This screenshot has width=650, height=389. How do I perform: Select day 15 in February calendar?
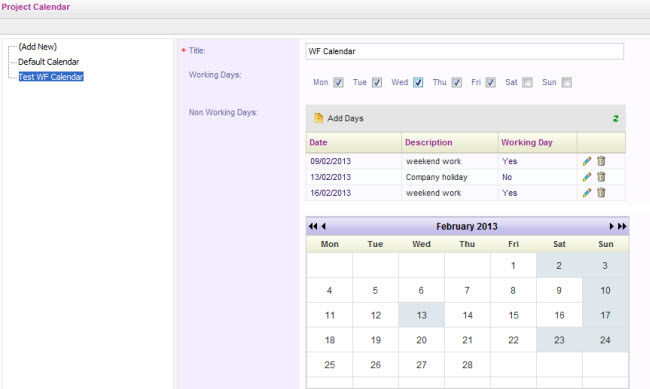pos(513,315)
